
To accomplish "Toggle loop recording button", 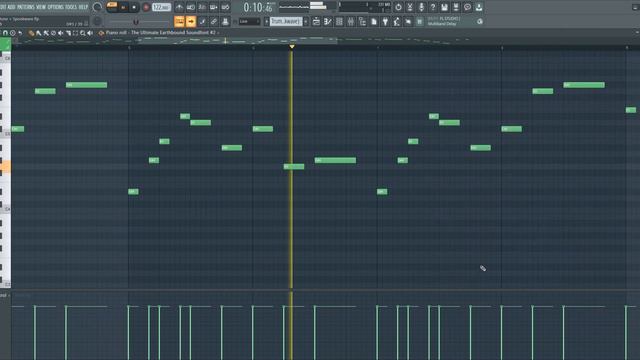I will coord(225,7).
